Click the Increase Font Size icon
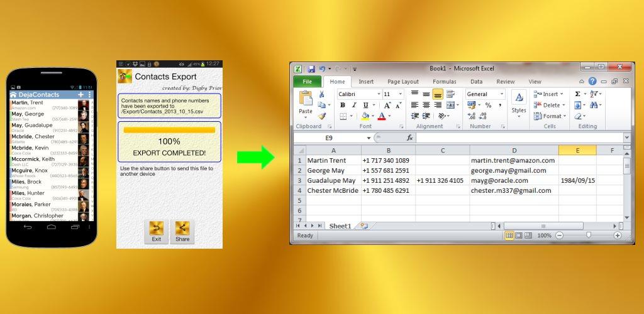 (387, 106)
